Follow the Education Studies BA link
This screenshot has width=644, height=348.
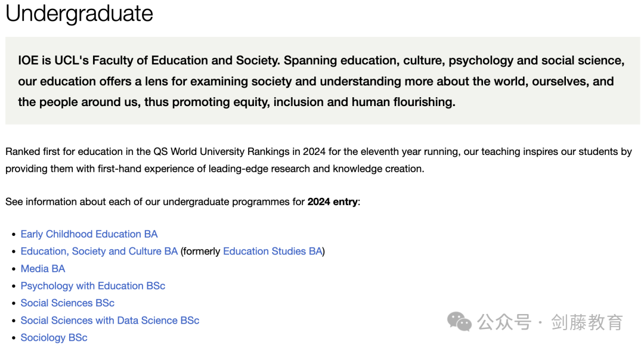273,251
